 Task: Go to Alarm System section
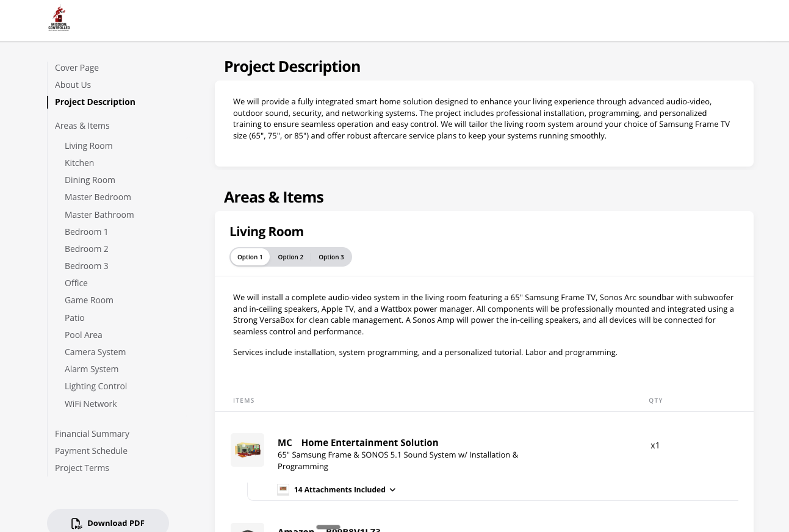(x=92, y=369)
